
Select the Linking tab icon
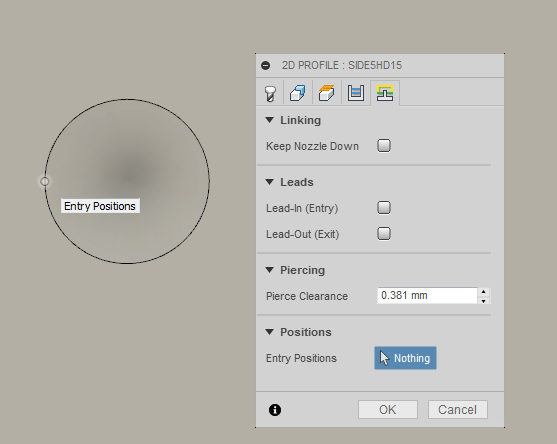tap(385, 93)
